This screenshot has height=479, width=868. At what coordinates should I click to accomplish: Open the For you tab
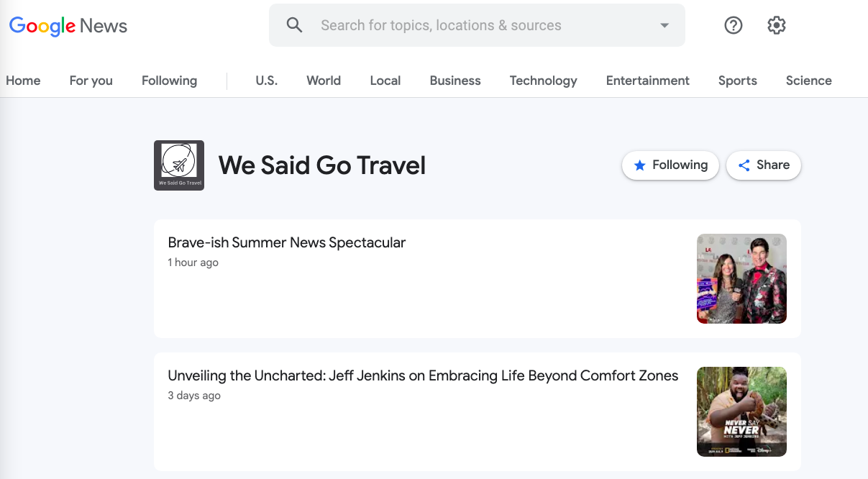pyautogui.click(x=91, y=81)
